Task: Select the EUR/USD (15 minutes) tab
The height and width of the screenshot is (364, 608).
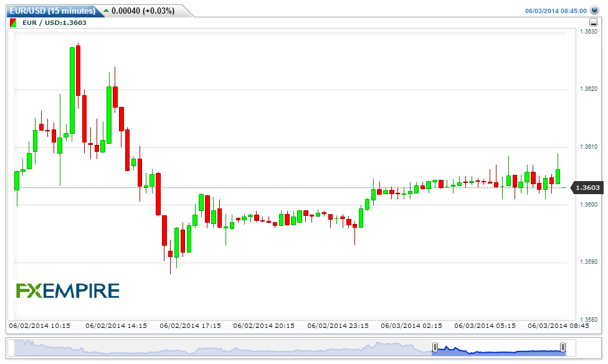Action: 52,11
